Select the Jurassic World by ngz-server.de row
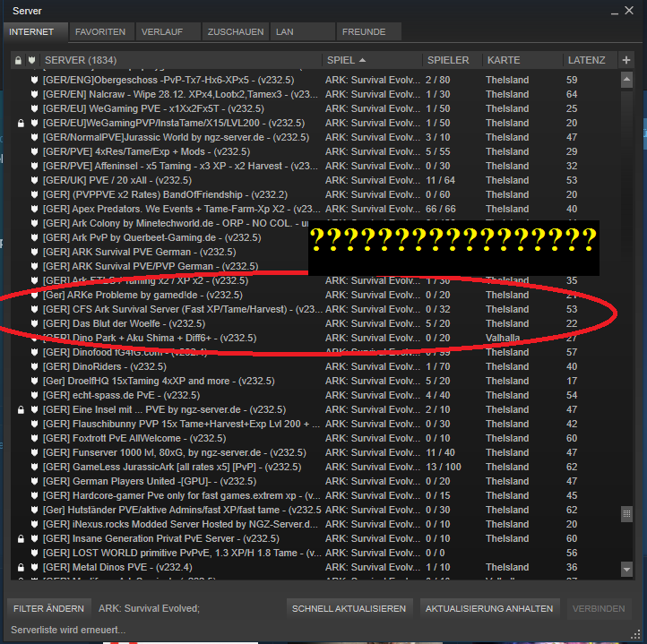This screenshot has height=644, width=647. [315, 137]
